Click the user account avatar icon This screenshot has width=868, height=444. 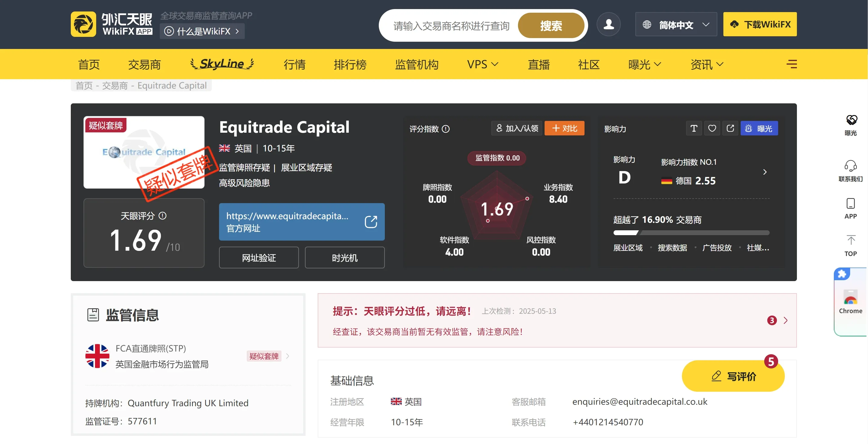[x=608, y=24]
